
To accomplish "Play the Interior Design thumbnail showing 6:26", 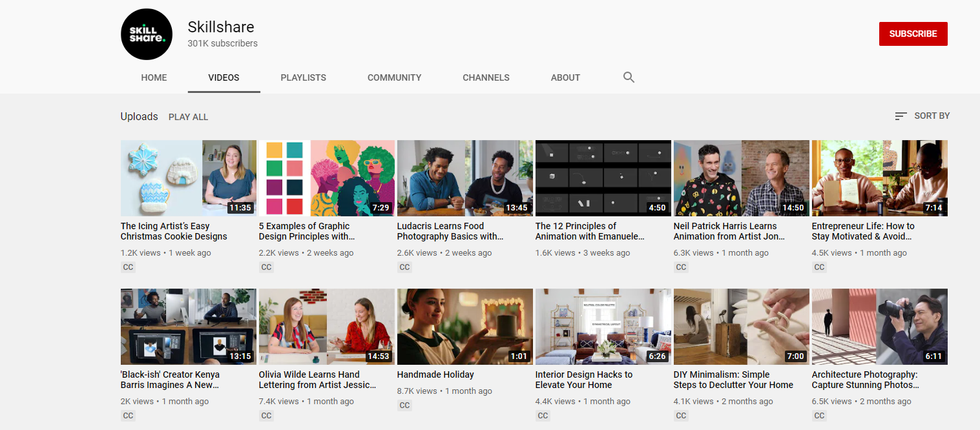I will (x=603, y=327).
